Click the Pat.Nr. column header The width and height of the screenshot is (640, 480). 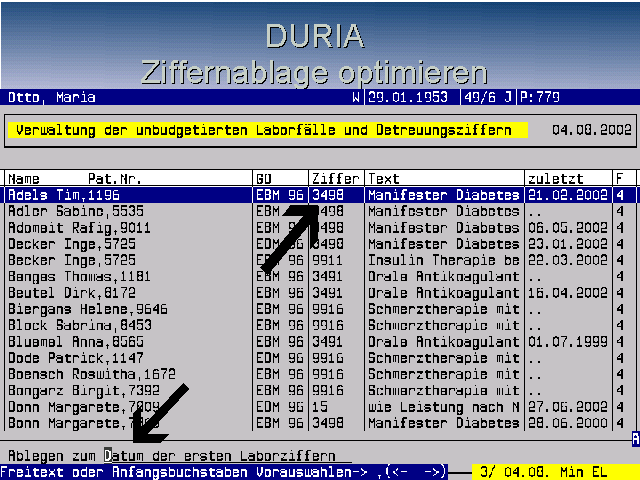pyautogui.click(x=115, y=179)
